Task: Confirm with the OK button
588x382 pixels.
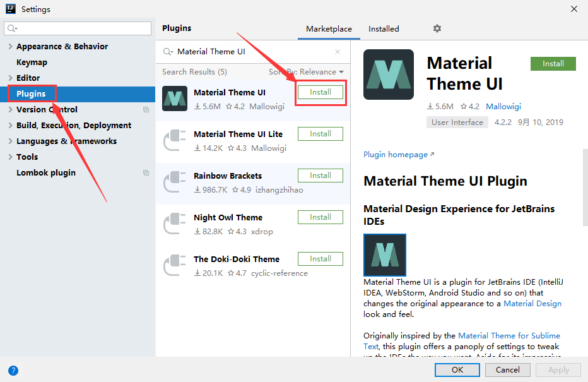Action: (457, 369)
